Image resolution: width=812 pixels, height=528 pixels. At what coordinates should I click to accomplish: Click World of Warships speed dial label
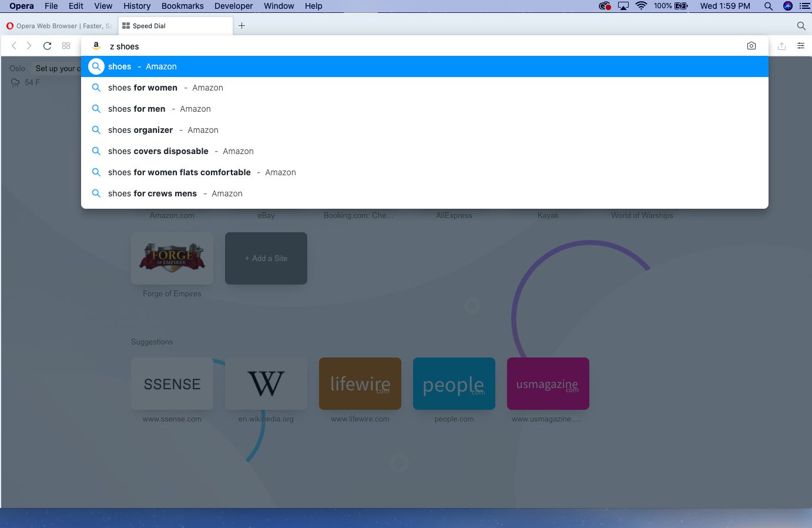point(642,216)
